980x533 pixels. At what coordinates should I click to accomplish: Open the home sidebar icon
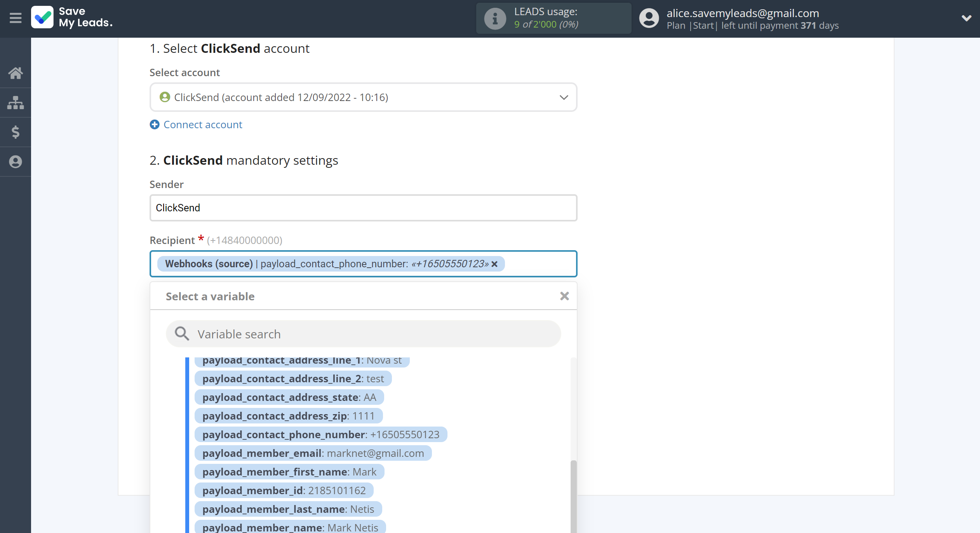click(16, 73)
